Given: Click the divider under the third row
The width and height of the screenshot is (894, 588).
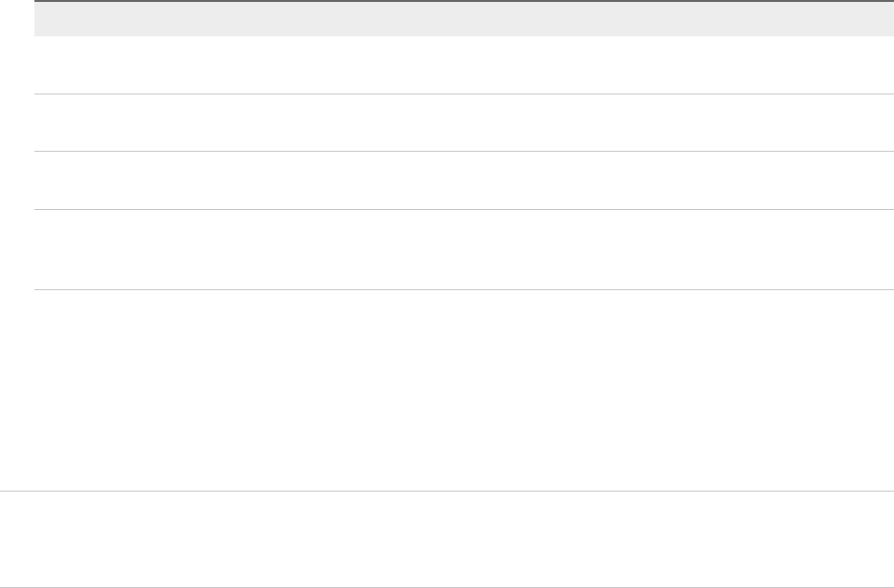Looking at the screenshot, I should click(464, 210).
